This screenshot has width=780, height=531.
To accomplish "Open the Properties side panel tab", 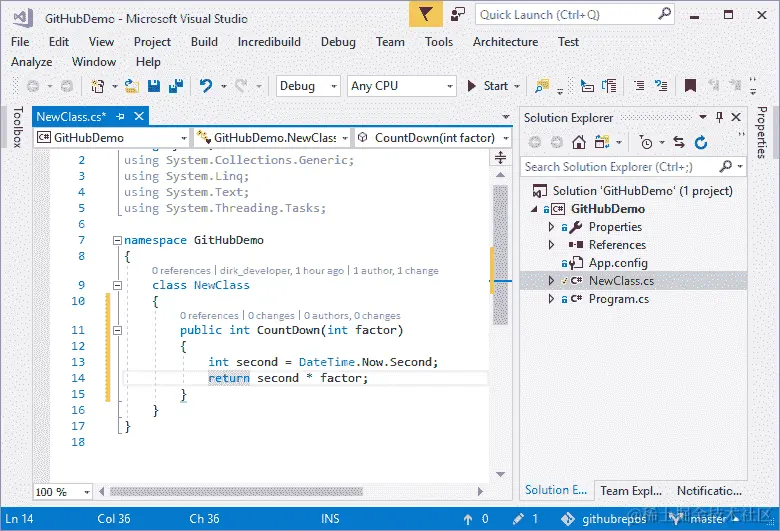I will point(762,132).
